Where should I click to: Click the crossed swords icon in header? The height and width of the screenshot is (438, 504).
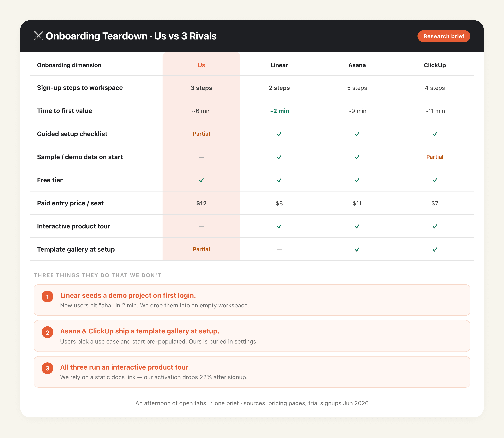tap(38, 36)
